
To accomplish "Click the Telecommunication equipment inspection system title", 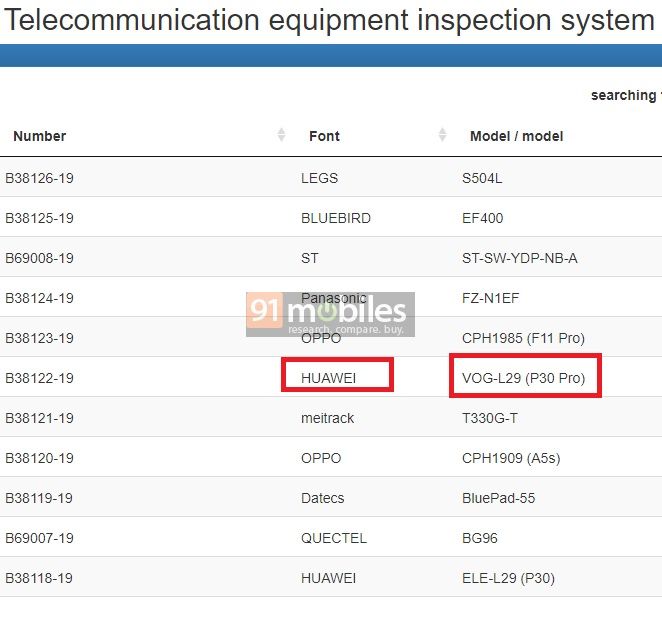I will (329, 20).
